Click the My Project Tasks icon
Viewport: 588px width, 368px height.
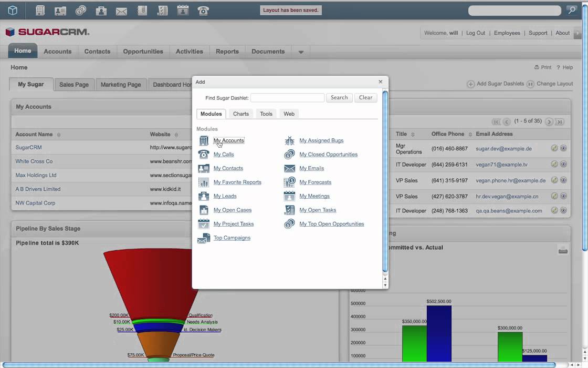[204, 224]
